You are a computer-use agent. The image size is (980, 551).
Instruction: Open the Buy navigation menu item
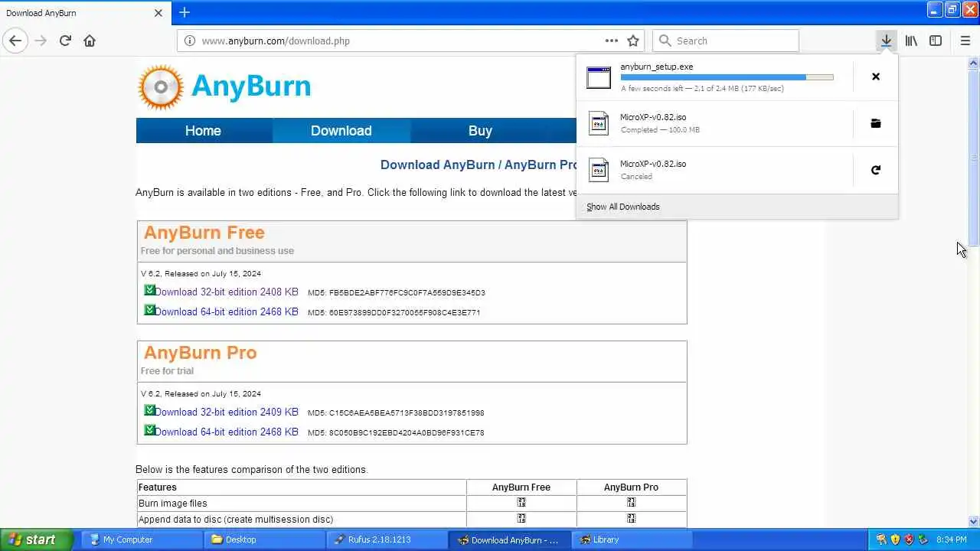(x=480, y=131)
